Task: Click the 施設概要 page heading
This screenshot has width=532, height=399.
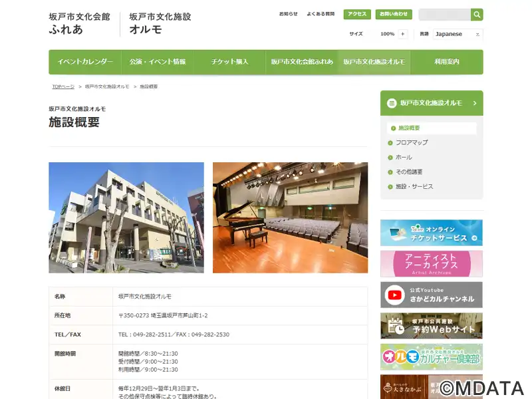Action: [74, 122]
